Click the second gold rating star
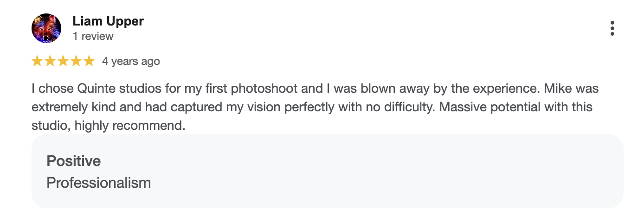Image resolution: width=644 pixels, height=217 pixels. pyautogui.click(x=50, y=61)
